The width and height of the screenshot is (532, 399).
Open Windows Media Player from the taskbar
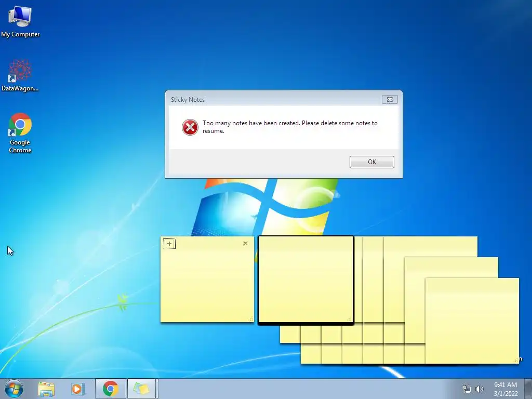click(x=77, y=389)
